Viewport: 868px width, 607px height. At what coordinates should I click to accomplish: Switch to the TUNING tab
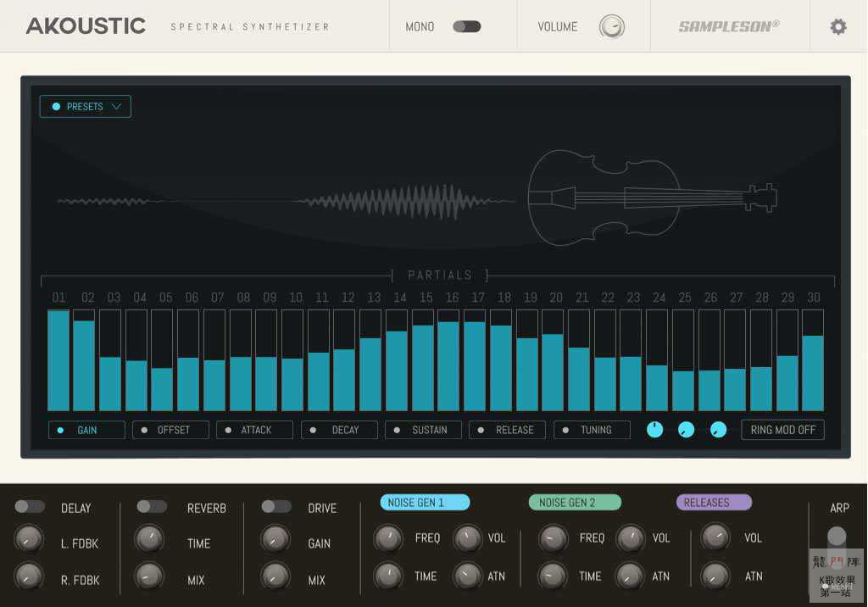pos(592,430)
